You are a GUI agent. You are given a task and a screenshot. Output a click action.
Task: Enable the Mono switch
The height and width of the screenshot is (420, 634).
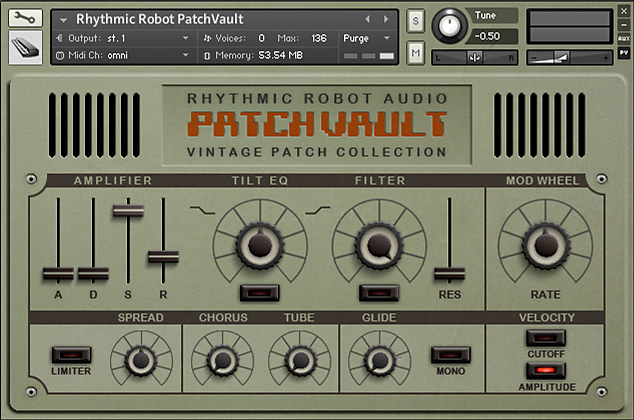[x=450, y=355]
